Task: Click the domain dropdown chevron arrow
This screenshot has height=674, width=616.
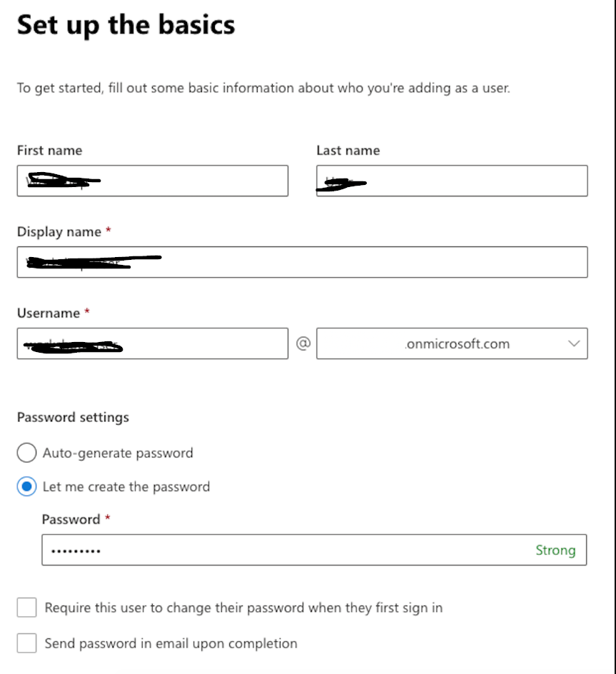Action: pos(574,343)
